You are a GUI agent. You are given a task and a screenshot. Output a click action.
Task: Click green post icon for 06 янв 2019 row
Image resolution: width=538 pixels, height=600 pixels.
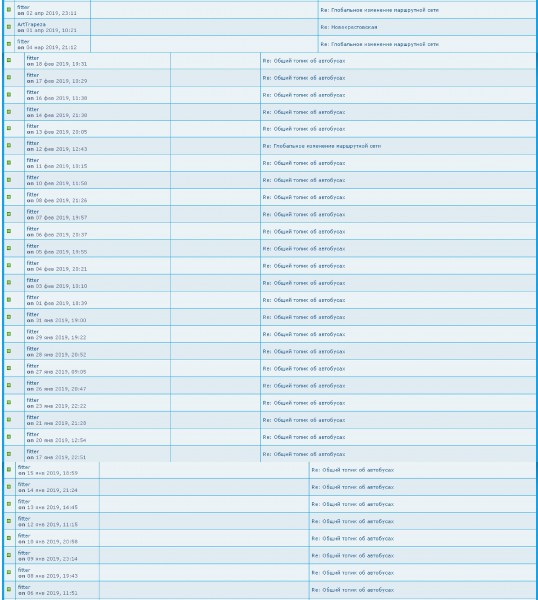coord(9,590)
